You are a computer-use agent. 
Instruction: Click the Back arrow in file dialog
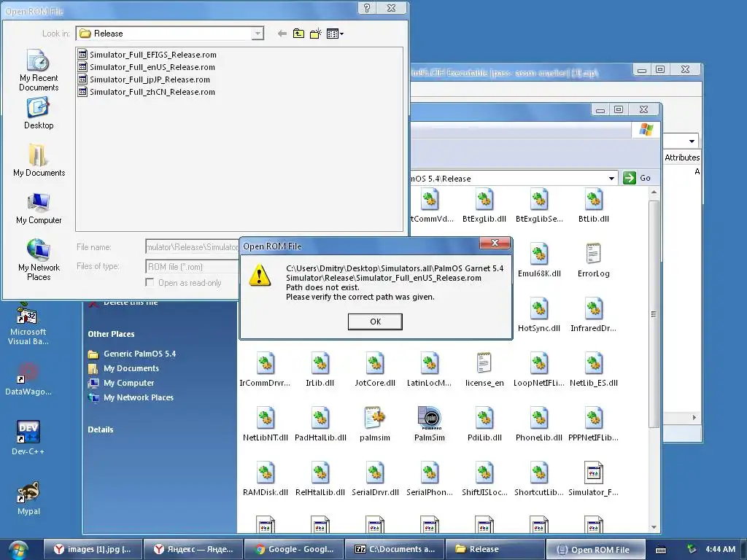[282, 34]
